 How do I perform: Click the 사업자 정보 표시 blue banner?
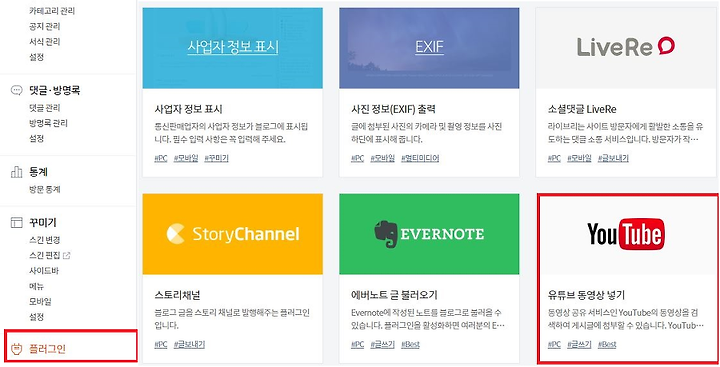[233, 48]
